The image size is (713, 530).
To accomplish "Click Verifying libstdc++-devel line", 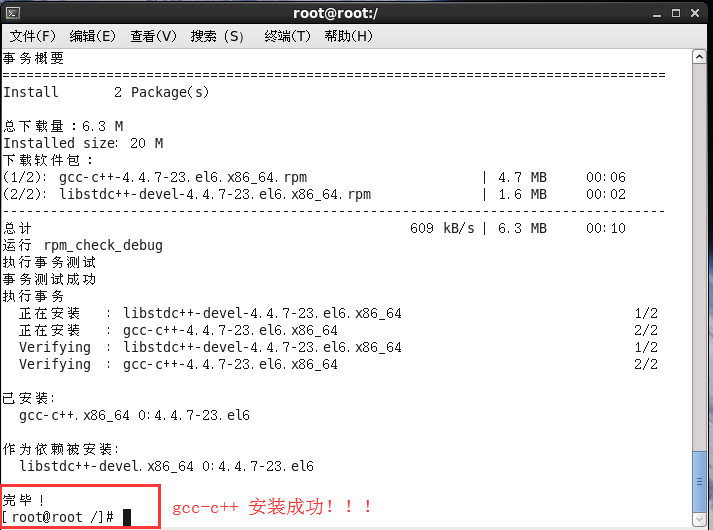I will click(338, 347).
